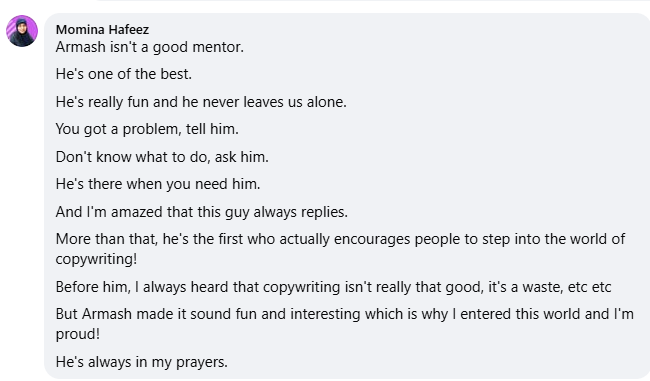Click the word "copywriting!" on its own line

tap(96, 259)
